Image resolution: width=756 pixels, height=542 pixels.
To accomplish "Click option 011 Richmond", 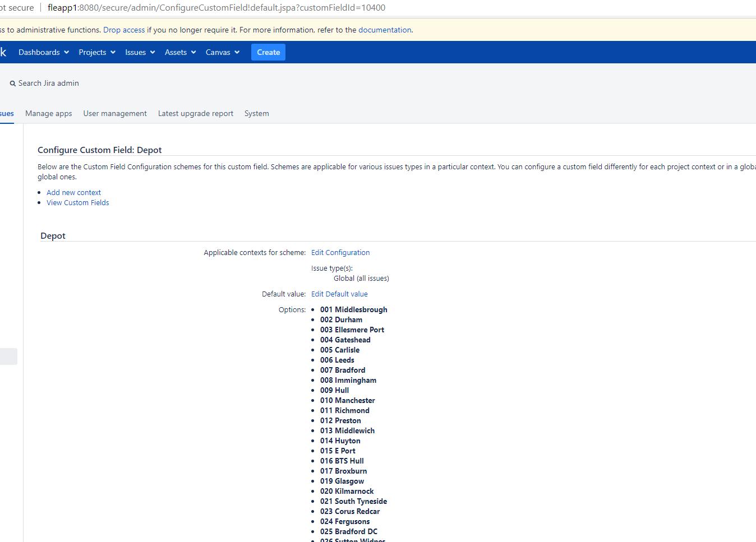I will pos(345,411).
